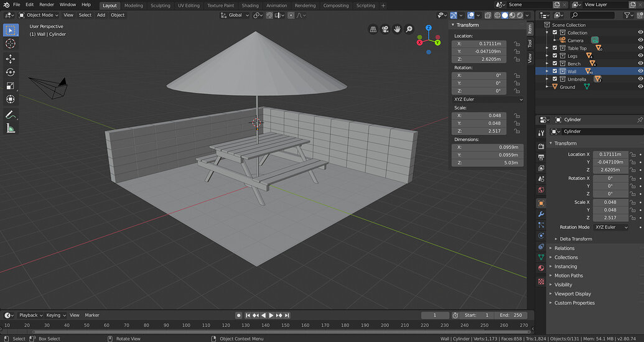Jump to timeline end button
644x342 pixels.
(x=287, y=315)
